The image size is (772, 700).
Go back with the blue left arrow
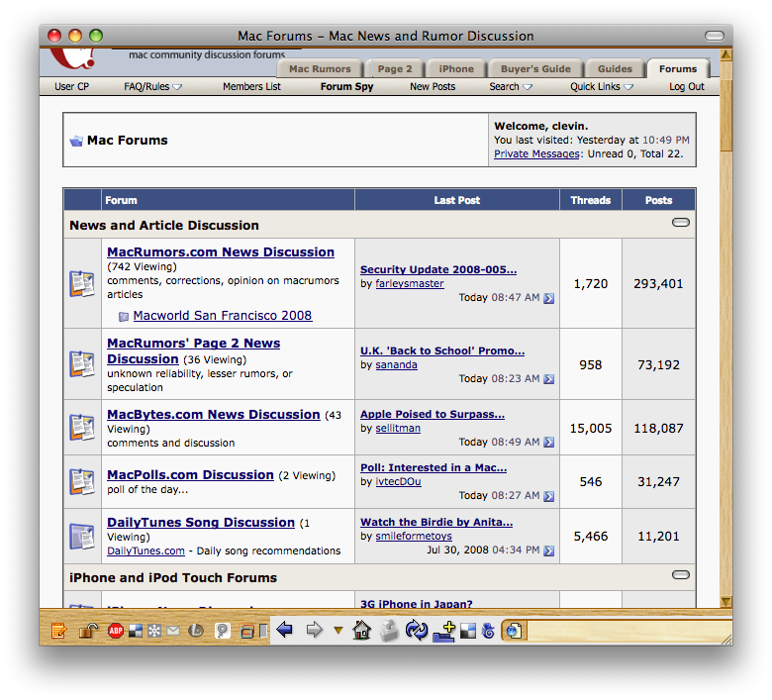tap(285, 629)
